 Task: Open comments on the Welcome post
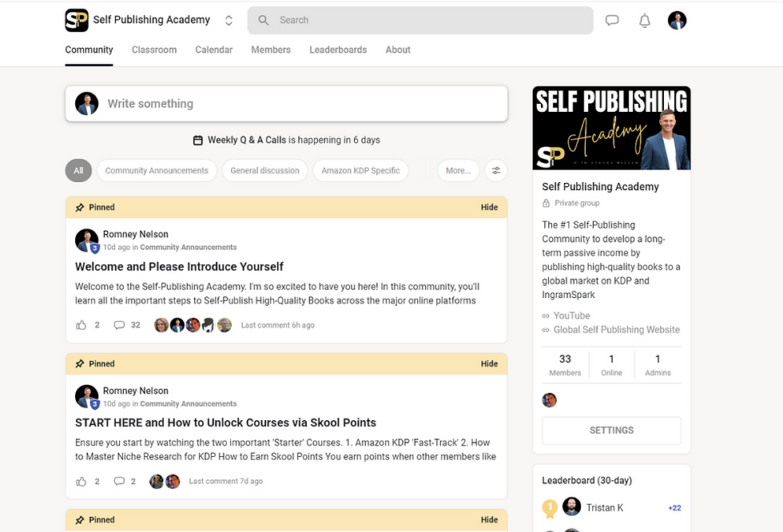click(119, 325)
